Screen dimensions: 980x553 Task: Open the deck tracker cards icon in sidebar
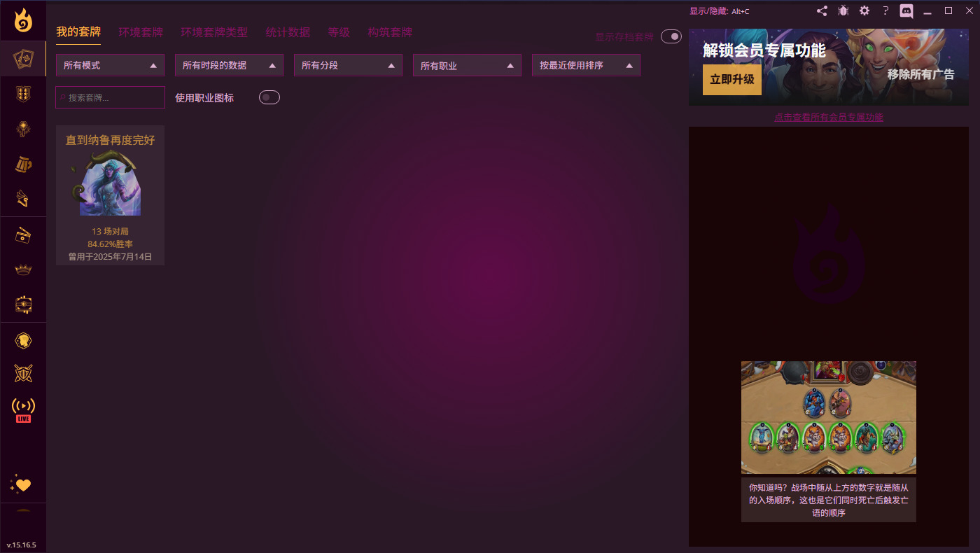click(23, 59)
